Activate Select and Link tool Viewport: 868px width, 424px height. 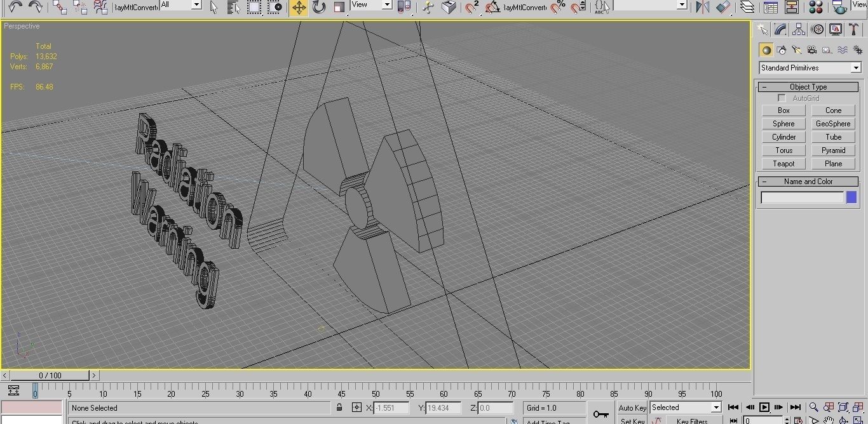click(x=60, y=6)
